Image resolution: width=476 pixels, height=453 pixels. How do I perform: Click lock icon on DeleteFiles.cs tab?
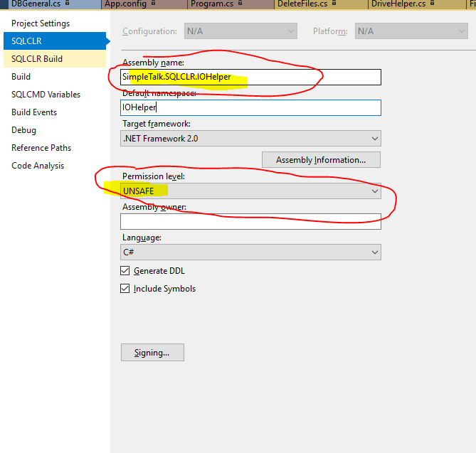(x=334, y=4)
